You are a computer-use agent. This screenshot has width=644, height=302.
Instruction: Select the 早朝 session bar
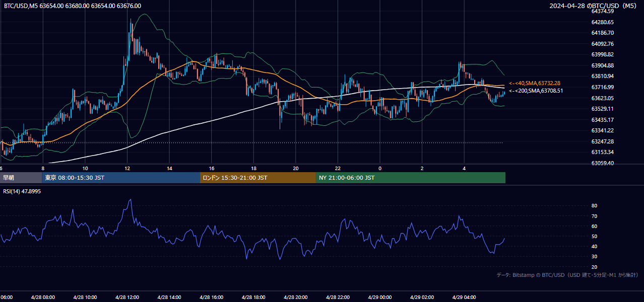click(21, 178)
